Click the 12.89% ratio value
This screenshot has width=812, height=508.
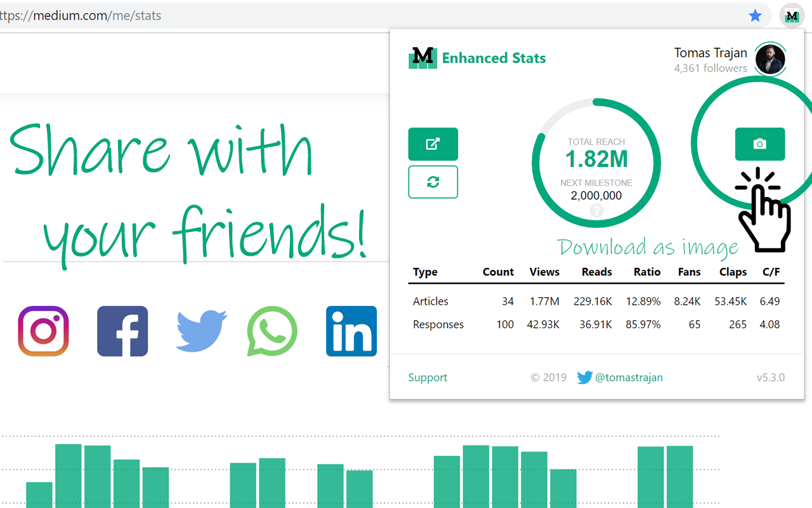coord(643,301)
